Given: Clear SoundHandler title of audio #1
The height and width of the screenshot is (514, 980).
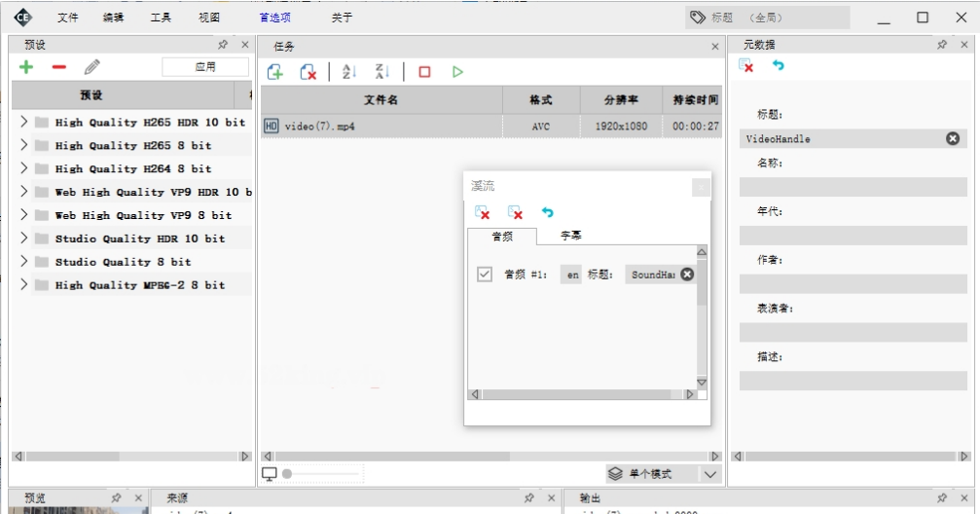Looking at the screenshot, I should (x=687, y=274).
